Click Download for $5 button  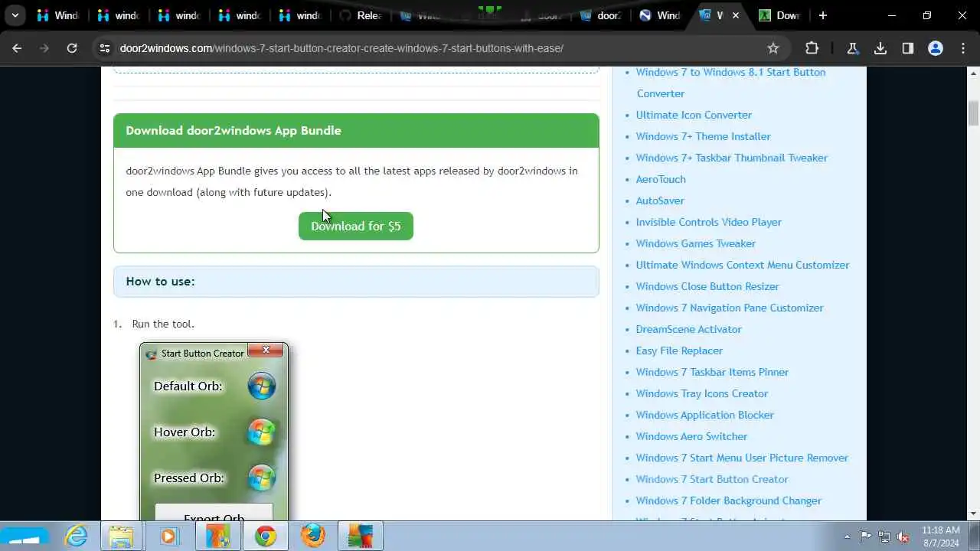356,226
